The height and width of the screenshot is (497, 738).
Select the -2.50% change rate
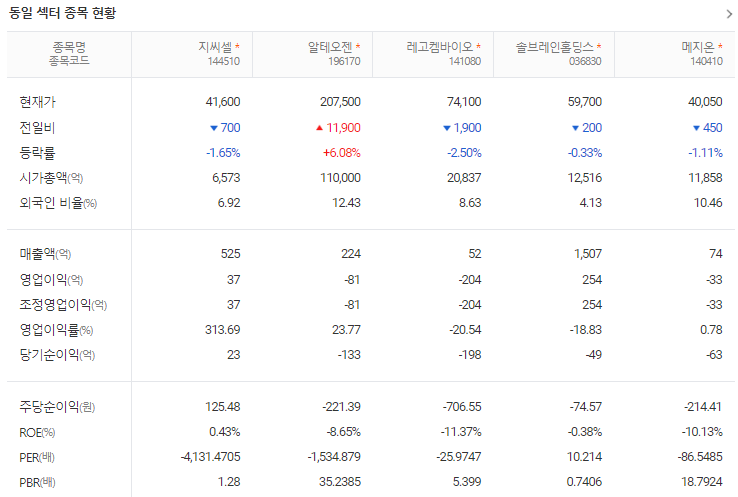(464, 153)
